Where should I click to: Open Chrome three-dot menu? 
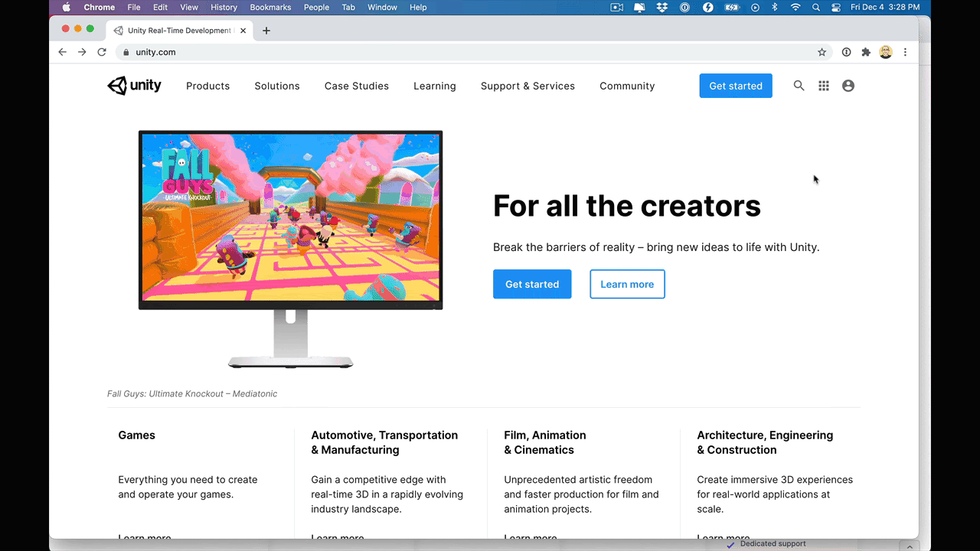coord(905,52)
